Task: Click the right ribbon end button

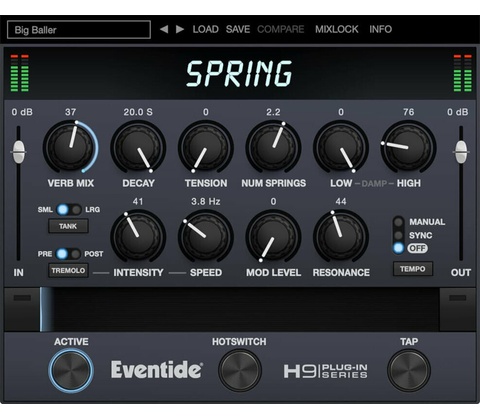Action: point(458,309)
